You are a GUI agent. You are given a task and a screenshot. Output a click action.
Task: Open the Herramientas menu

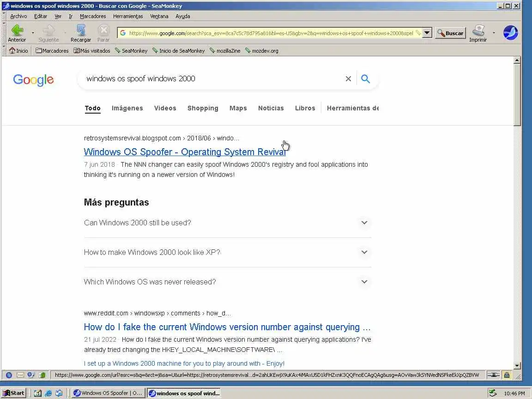pyautogui.click(x=128, y=16)
